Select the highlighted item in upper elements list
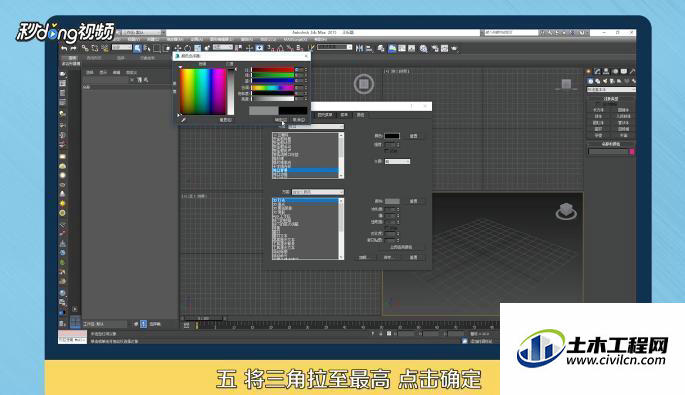 (305, 170)
